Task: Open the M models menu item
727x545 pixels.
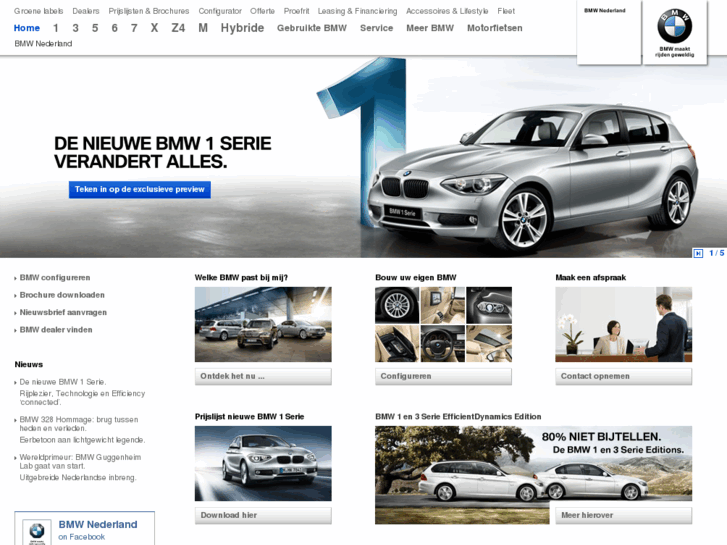Action: point(203,28)
